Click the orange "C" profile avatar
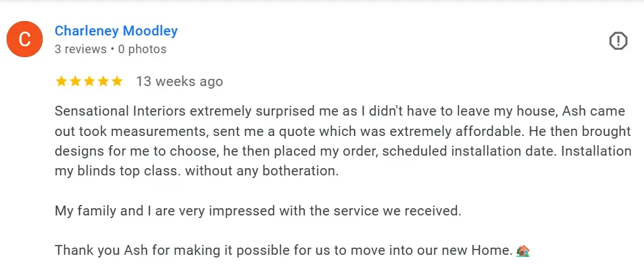This screenshot has height=266, width=644. coord(24,39)
